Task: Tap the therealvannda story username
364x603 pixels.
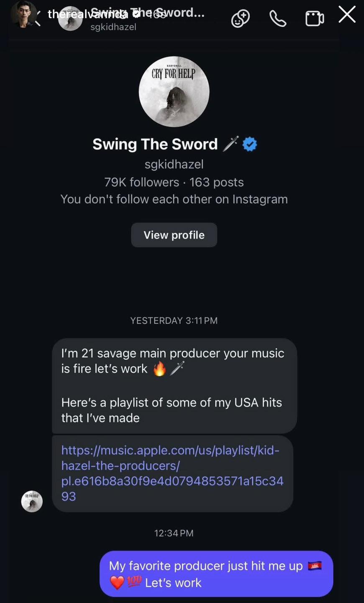Action: point(84,14)
